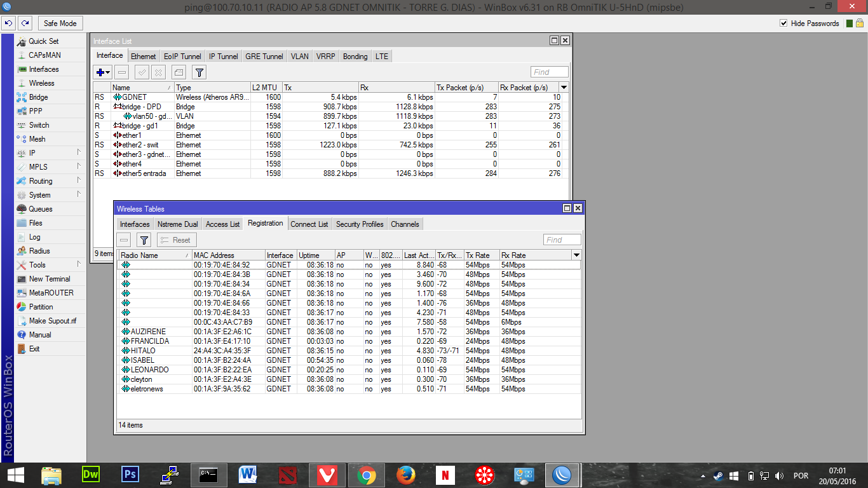The height and width of the screenshot is (488, 868).
Task: Click the Find field in Interface List
Action: point(549,72)
